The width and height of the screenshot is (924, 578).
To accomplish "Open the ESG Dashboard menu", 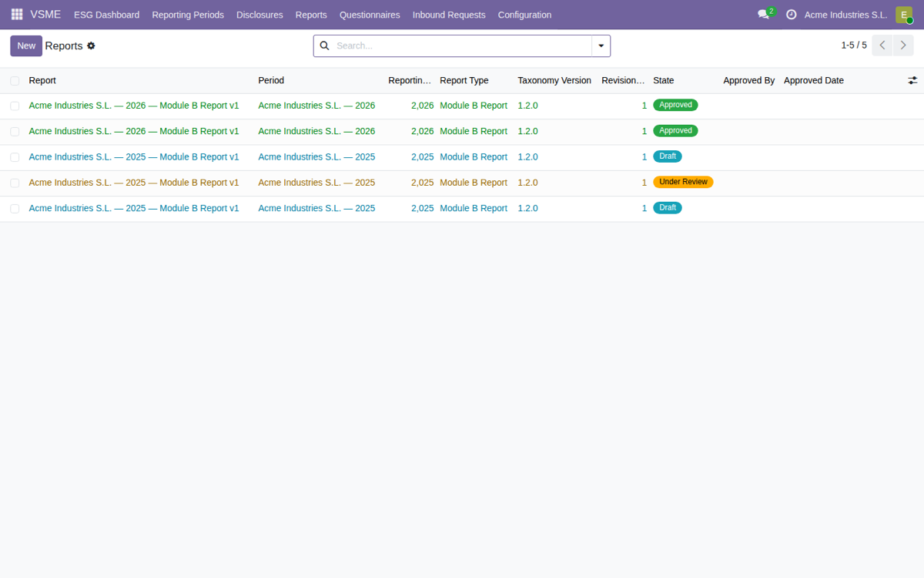I will point(106,15).
